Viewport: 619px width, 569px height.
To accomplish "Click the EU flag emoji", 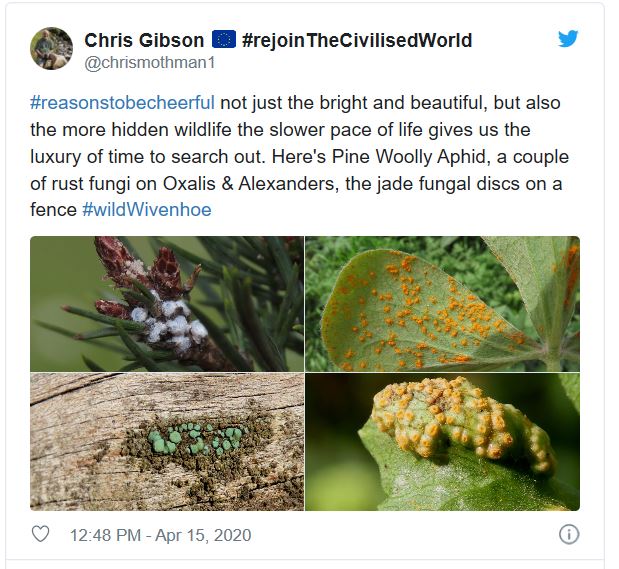I will (224, 39).
